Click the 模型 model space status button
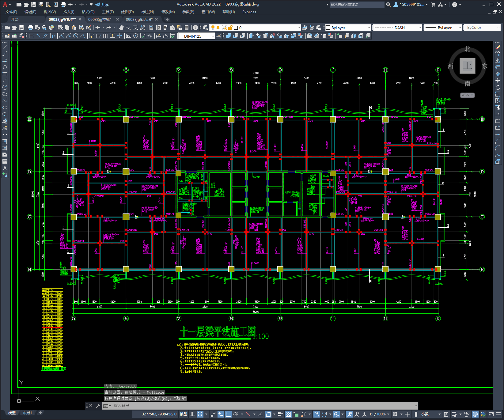This screenshot has width=504, height=420. pyautogui.click(x=184, y=414)
